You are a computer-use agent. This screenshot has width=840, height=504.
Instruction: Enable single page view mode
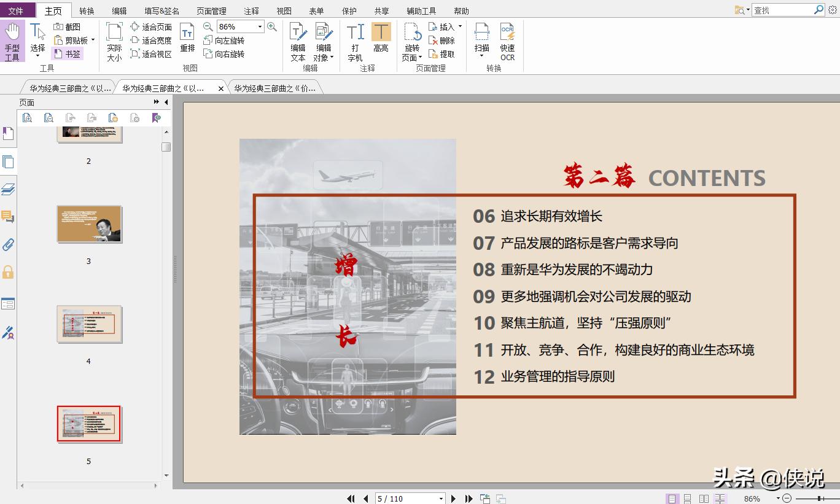pos(672,498)
